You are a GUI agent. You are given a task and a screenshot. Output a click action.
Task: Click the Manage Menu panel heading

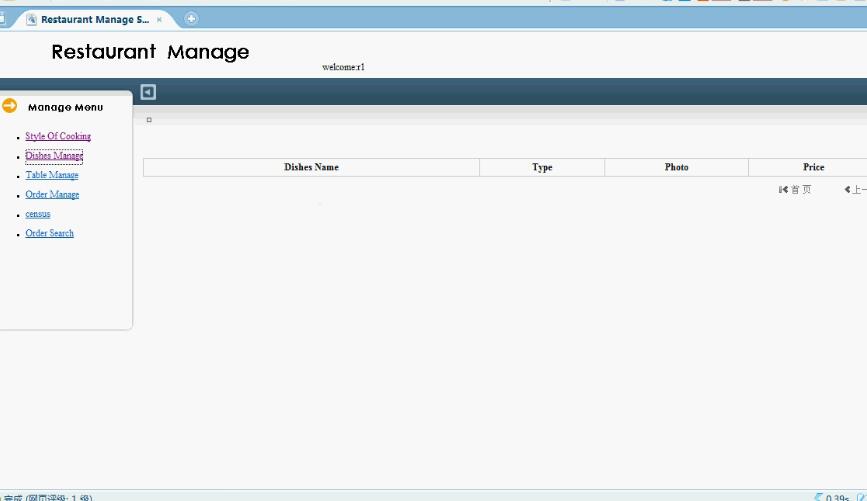[65, 107]
